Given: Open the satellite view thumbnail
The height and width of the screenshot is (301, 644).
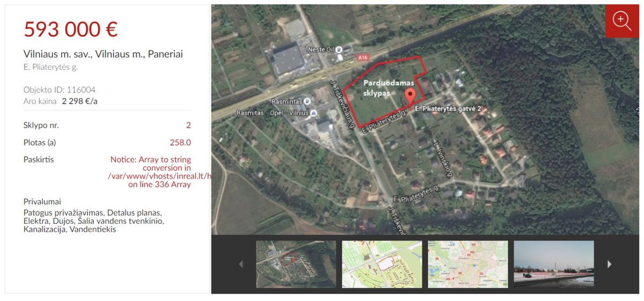Looking at the screenshot, I should point(296,264).
